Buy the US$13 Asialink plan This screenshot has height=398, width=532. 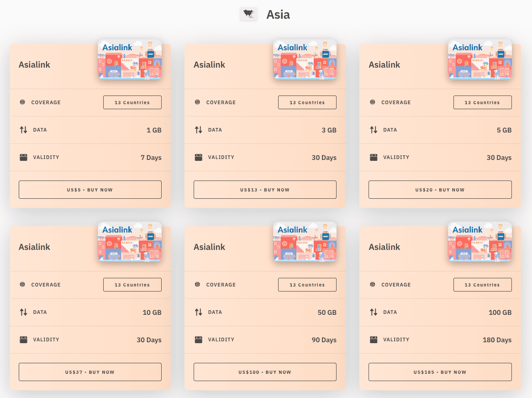tap(265, 189)
